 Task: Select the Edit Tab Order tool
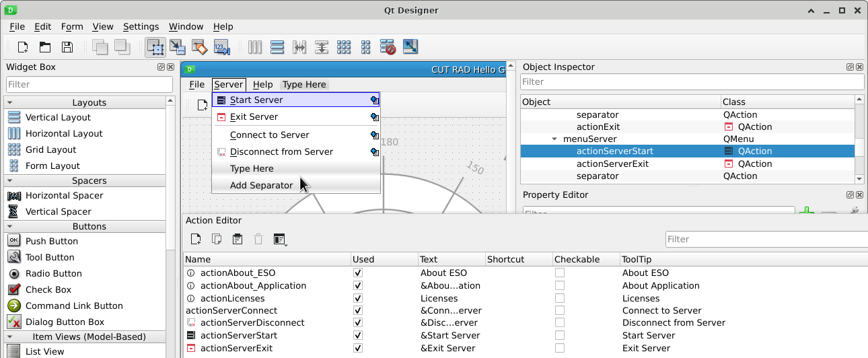[221, 47]
